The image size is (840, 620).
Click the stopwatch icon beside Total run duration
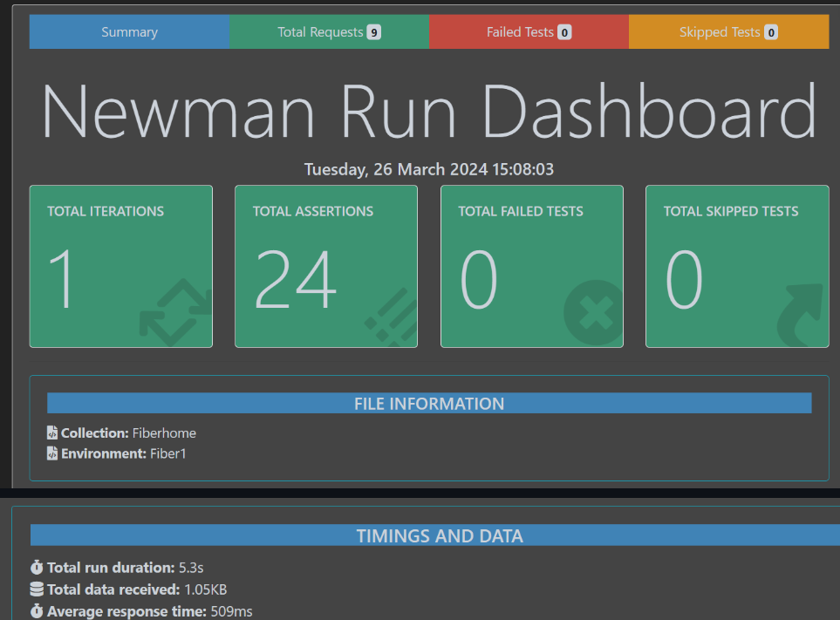[37, 568]
